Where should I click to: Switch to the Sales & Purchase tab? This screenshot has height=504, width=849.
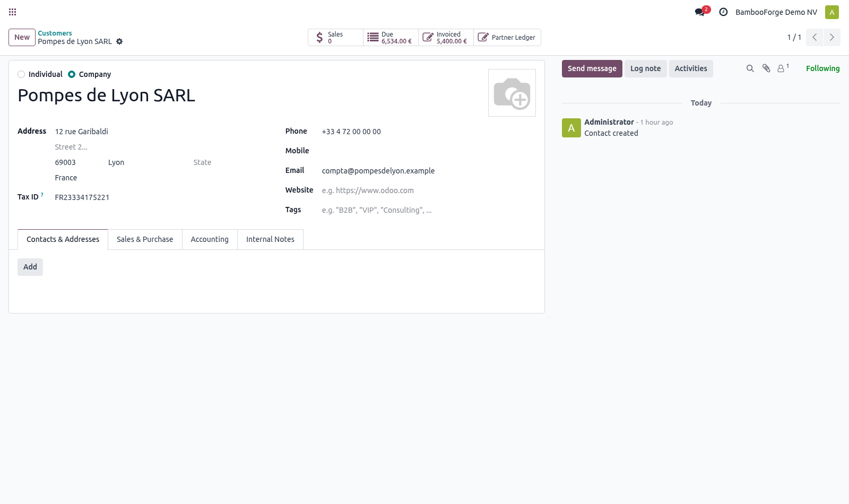point(145,239)
